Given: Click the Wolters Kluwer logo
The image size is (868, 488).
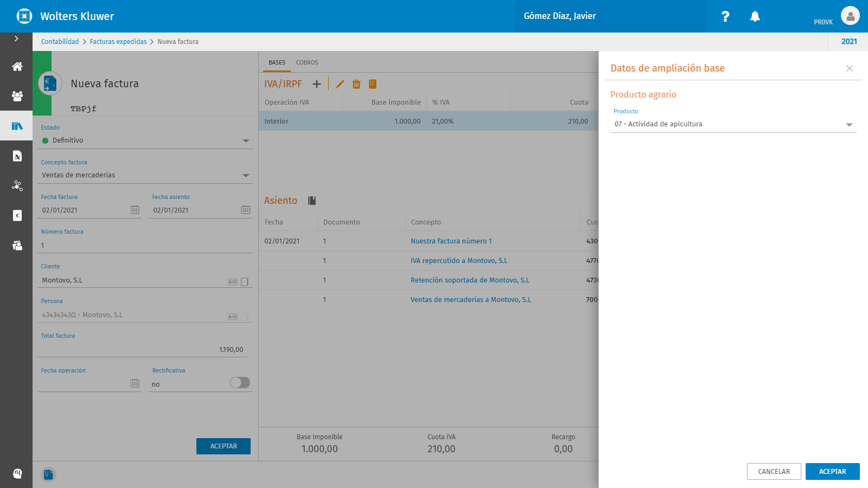Looking at the screenshot, I should (24, 16).
